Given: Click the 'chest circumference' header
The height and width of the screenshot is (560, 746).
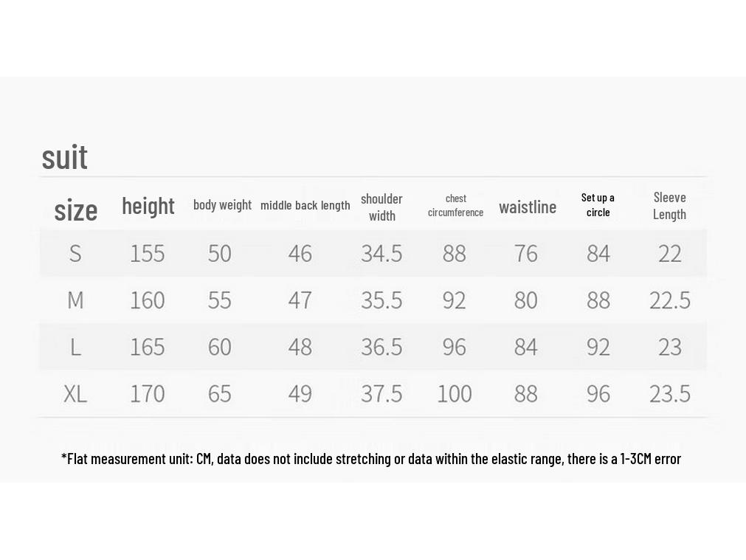Looking at the screenshot, I should click(x=455, y=206).
